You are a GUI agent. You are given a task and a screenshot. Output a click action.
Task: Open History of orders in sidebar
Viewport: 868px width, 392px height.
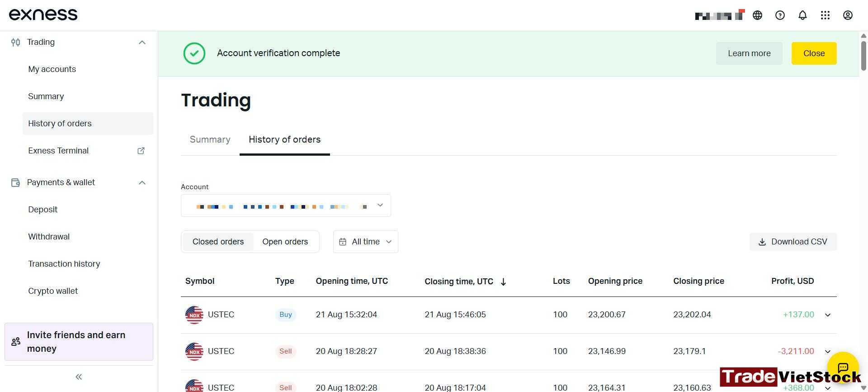point(88,124)
